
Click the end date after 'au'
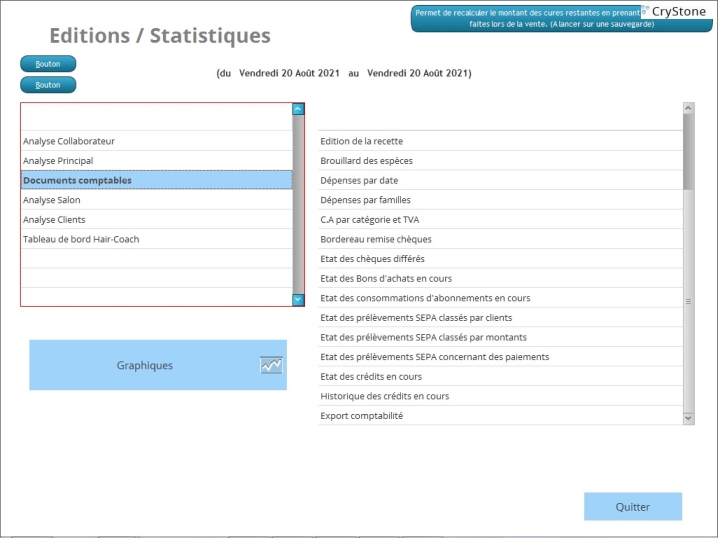tap(417, 73)
